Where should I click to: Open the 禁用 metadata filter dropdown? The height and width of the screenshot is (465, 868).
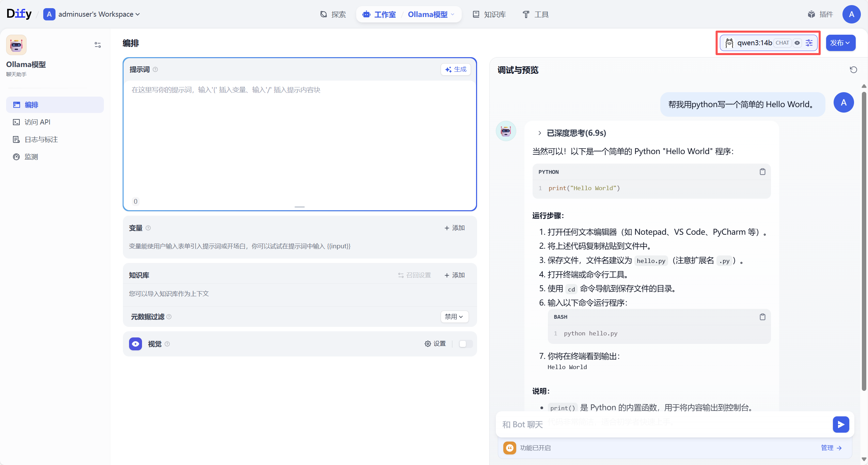click(454, 317)
